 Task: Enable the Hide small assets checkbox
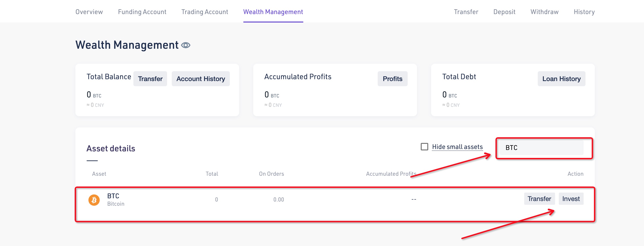pyautogui.click(x=424, y=147)
